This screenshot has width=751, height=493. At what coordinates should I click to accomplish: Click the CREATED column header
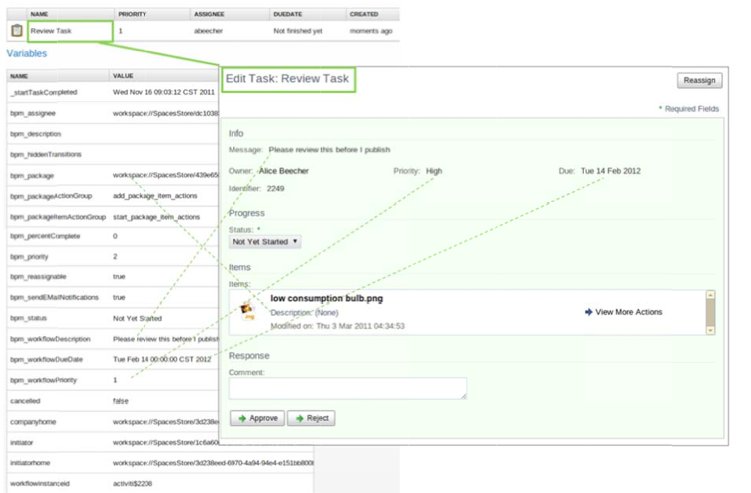tap(363, 15)
